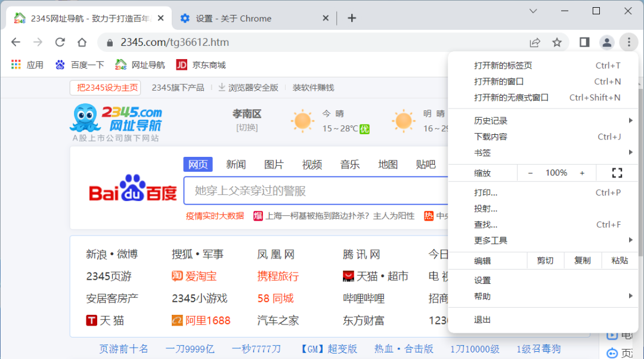Click today's sunny weather icon
The image size is (644, 359).
(303, 121)
